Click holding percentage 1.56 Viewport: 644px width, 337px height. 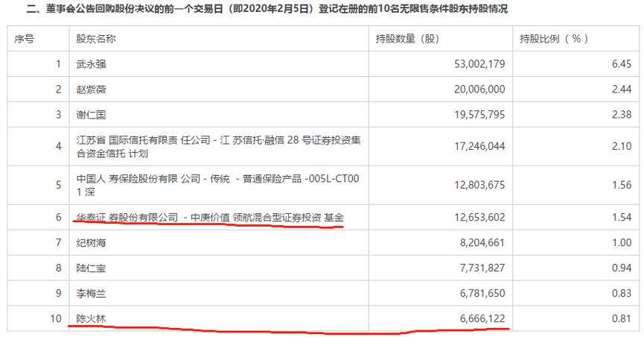pos(622,185)
